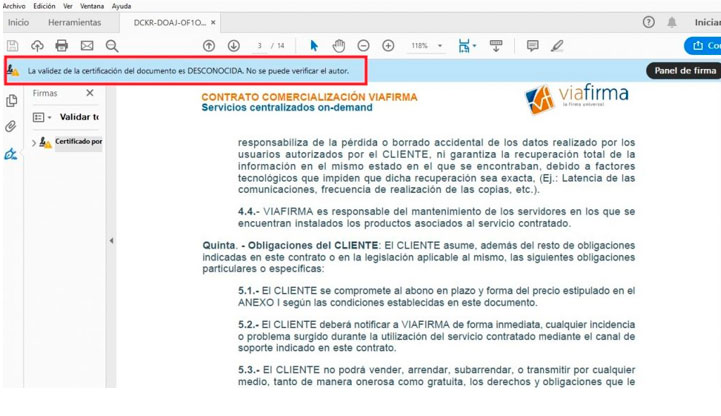Open the signatures panel options dropdown
Image resolution: width=721 pixels, height=416 pixels.
pyautogui.click(x=41, y=117)
